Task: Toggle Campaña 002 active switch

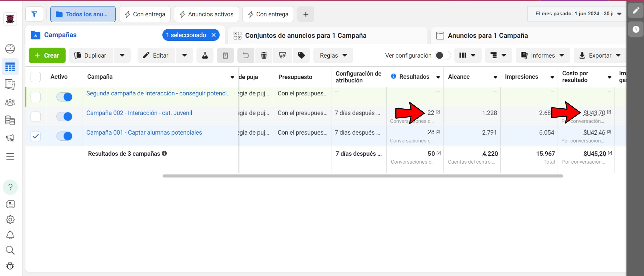Action: point(64,117)
